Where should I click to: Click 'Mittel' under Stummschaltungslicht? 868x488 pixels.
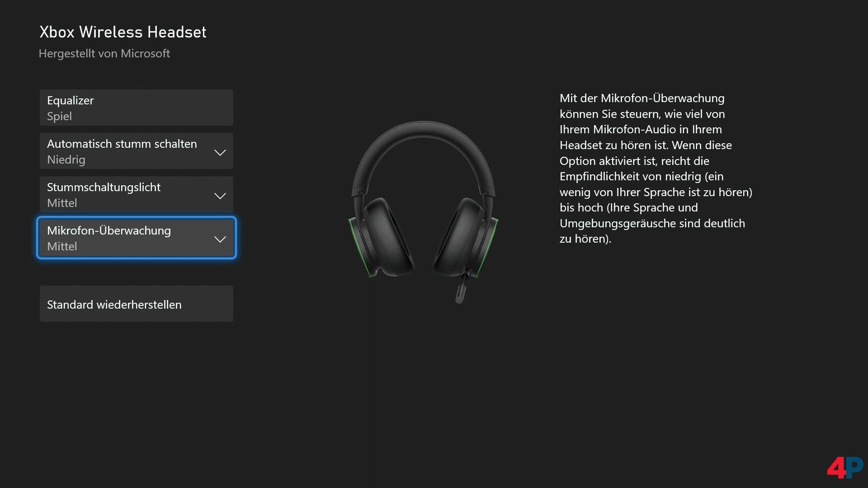coord(62,203)
